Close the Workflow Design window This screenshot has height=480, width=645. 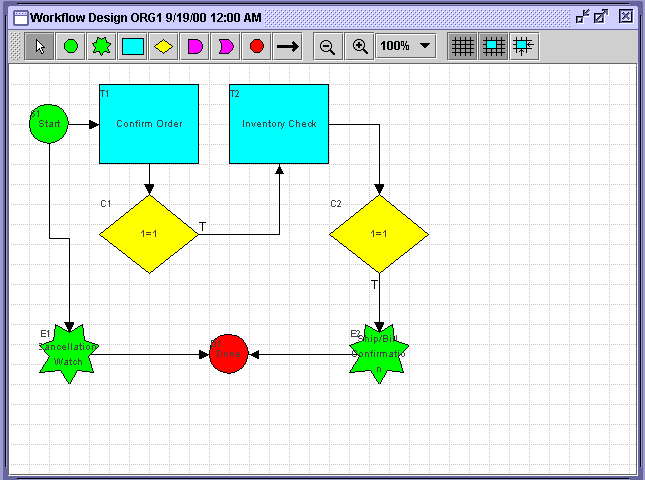click(x=626, y=16)
